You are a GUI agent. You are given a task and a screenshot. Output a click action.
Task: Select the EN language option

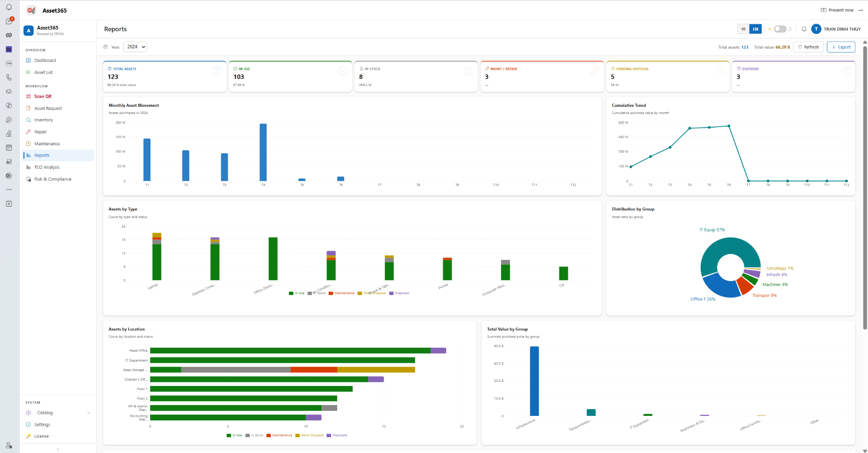point(755,29)
